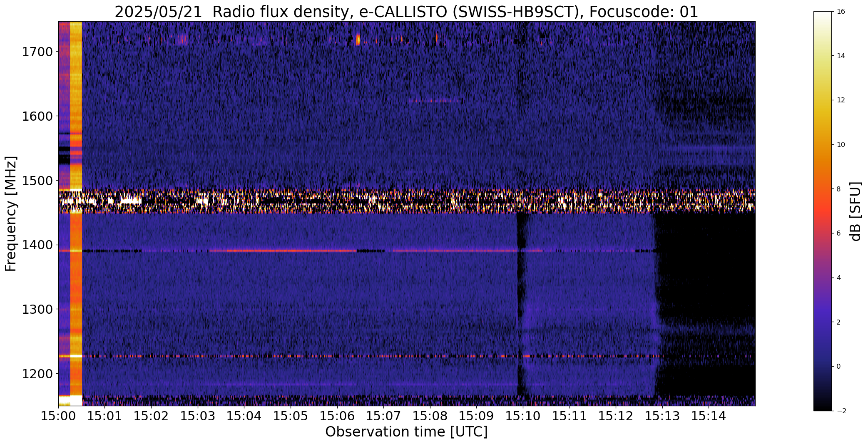868x444 pixels.
Task: Click the 1500 frequency tick label
Action: pyautogui.click(x=37, y=181)
